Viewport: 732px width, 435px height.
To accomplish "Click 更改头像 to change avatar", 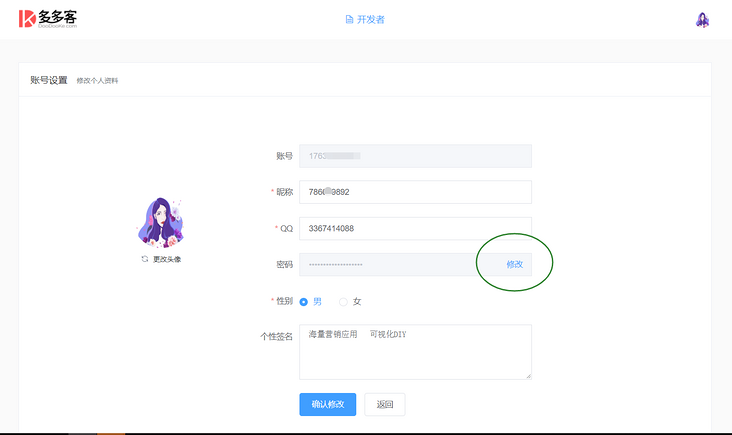I will [167, 260].
